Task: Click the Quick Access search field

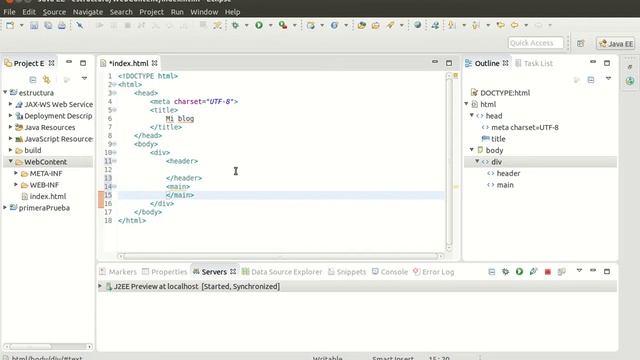Action: 536,43
